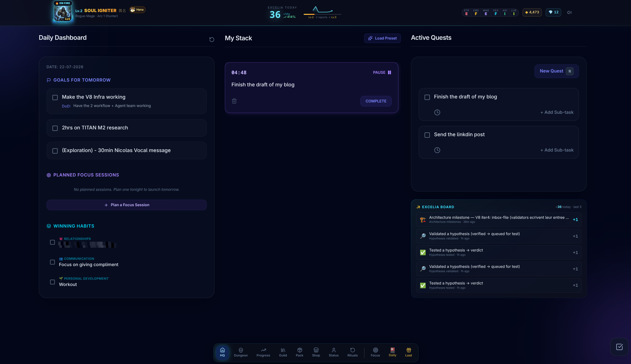
Task: Open the Progress tab
Action: coord(263,352)
